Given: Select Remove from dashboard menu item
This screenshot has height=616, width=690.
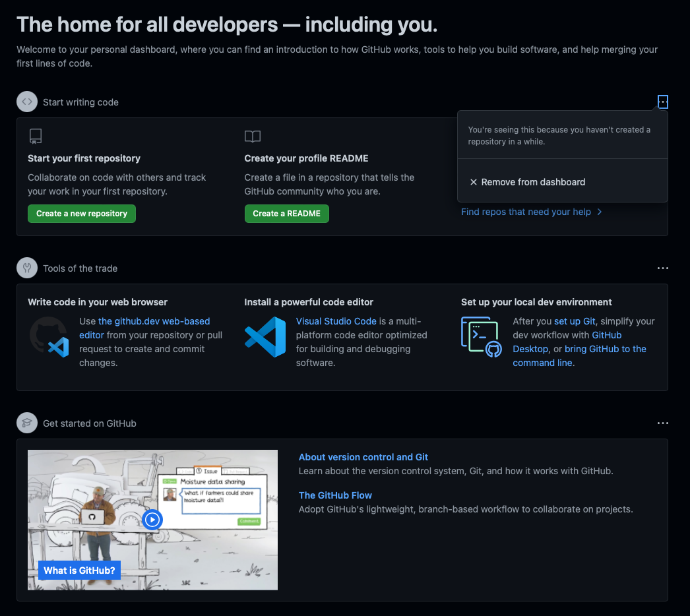Looking at the screenshot, I should pos(563,182).
